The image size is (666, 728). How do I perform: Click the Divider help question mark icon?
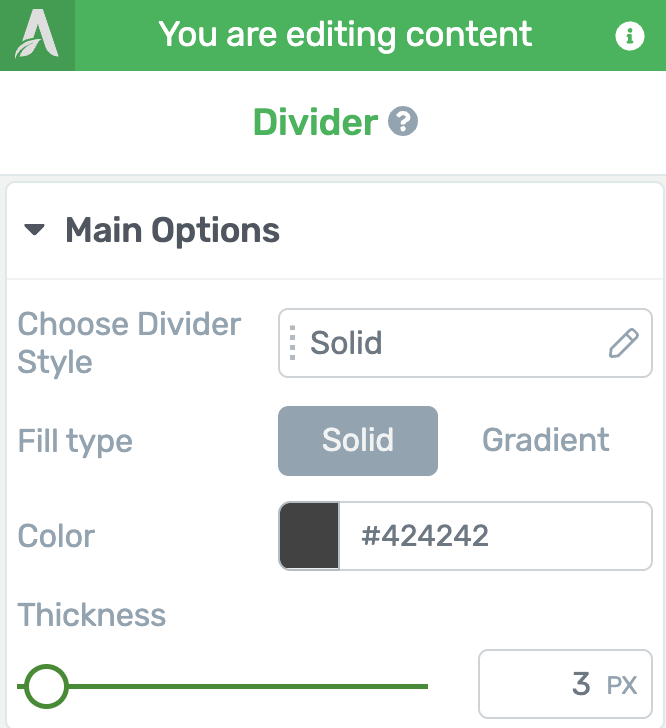tap(403, 121)
